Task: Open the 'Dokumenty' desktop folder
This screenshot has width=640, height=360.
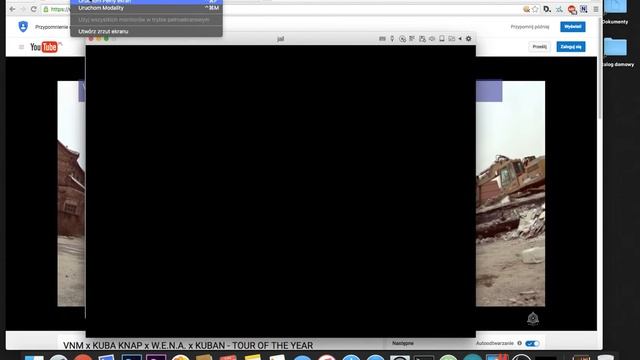Action: (x=615, y=12)
